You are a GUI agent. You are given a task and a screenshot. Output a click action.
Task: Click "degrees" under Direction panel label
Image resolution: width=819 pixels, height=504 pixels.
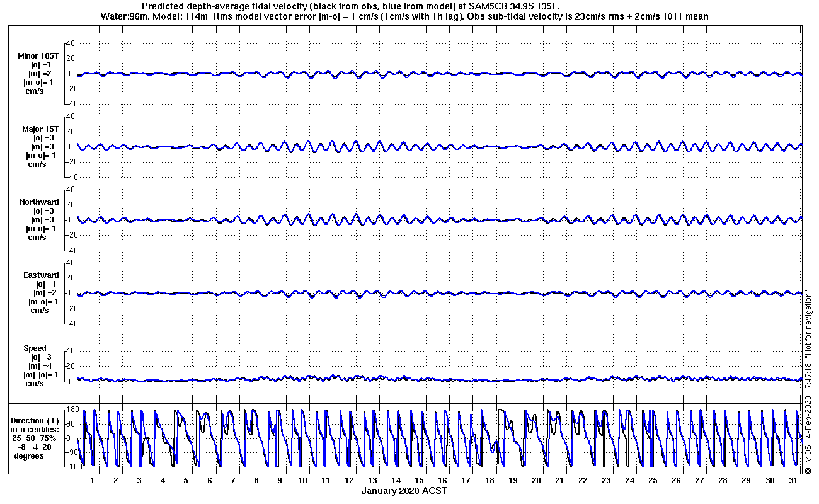(29, 455)
